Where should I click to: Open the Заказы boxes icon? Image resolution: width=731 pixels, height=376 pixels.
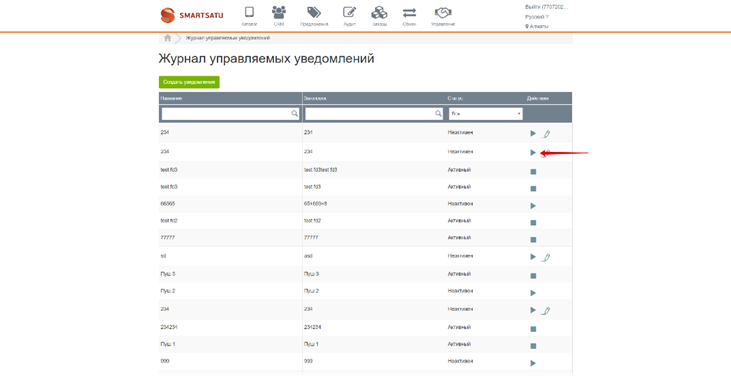pos(379,12)
